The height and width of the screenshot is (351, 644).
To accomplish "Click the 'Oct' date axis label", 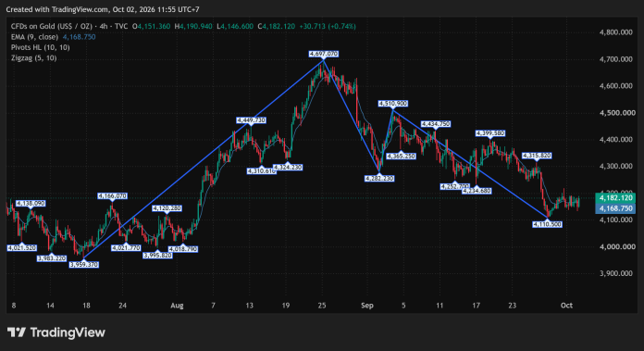I will tap(567, 306).
